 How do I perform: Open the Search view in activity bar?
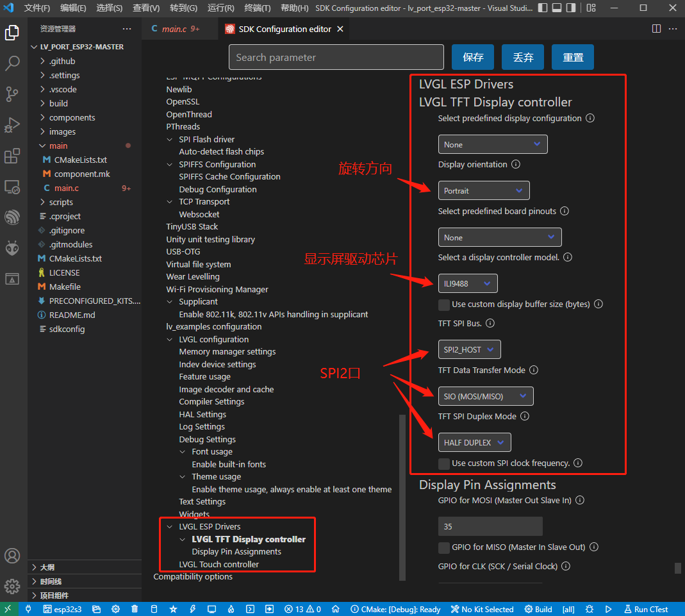tap(12, 63)
